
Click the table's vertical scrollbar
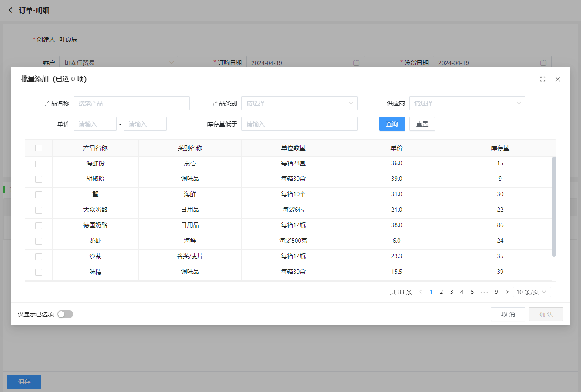click(x=554, y=207)
